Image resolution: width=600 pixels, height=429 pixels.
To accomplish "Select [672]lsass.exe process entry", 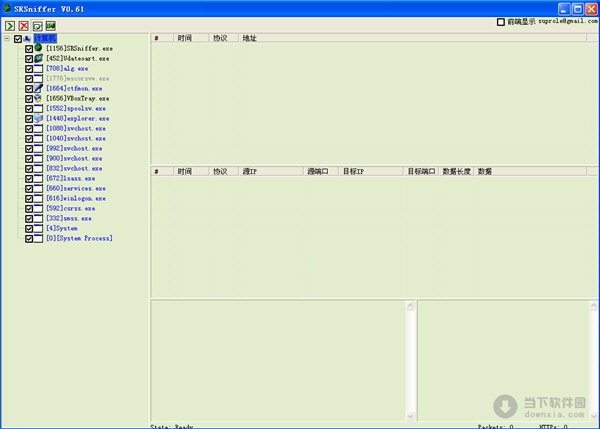I will click(x=71, y=178).
